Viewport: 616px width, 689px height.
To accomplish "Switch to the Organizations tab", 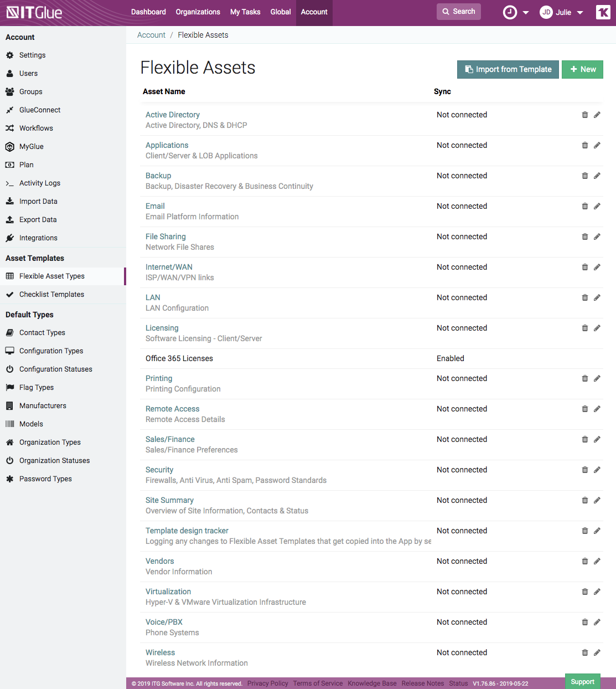I will click(x=198, y=12).
